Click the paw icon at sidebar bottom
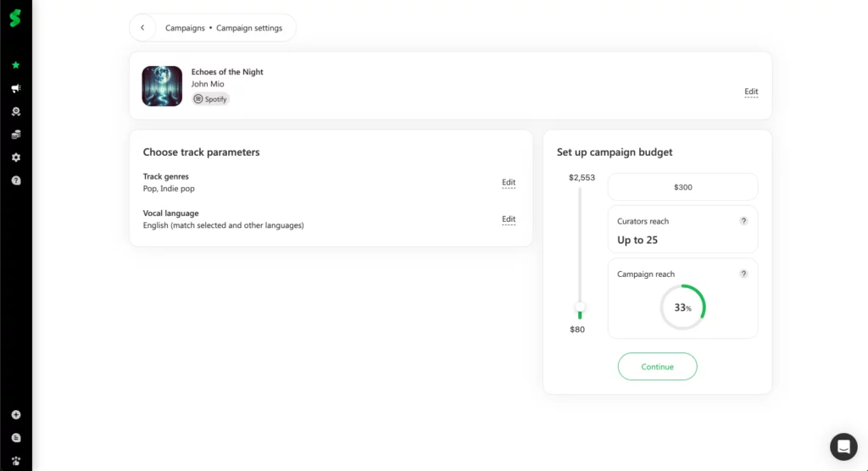The width and height of the screenshot is (868, 471). click(x=15, y=461)
